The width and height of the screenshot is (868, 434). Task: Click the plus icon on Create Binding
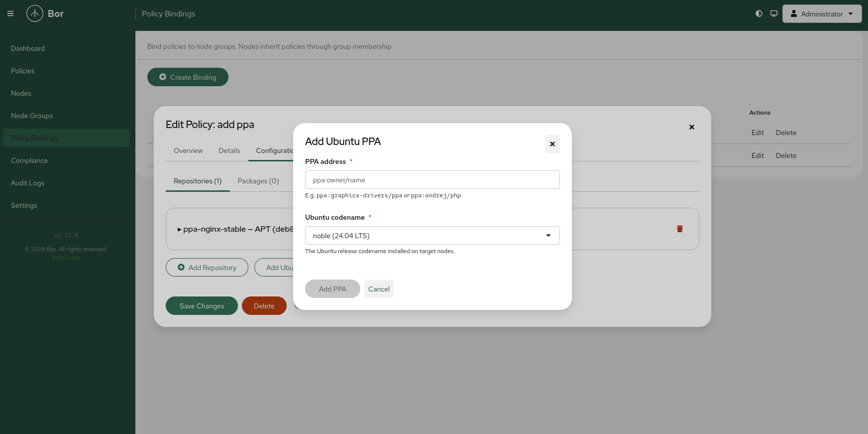163,77
